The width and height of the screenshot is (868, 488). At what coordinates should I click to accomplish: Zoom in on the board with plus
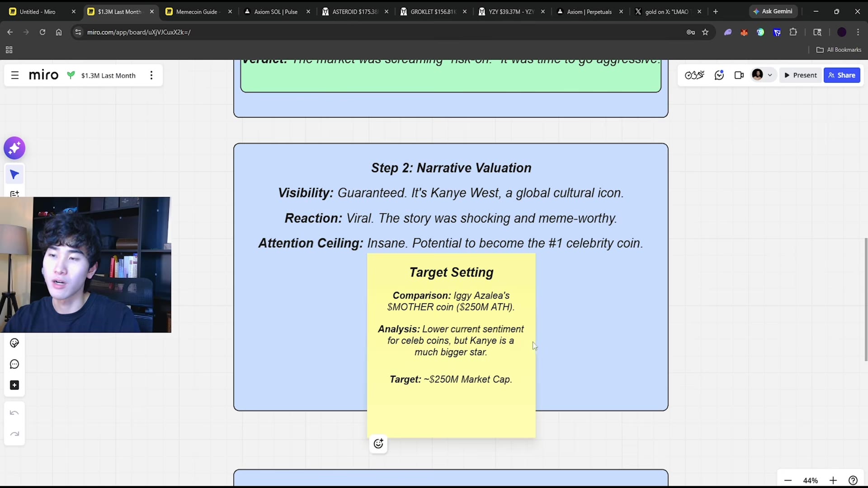pos(833,480)
